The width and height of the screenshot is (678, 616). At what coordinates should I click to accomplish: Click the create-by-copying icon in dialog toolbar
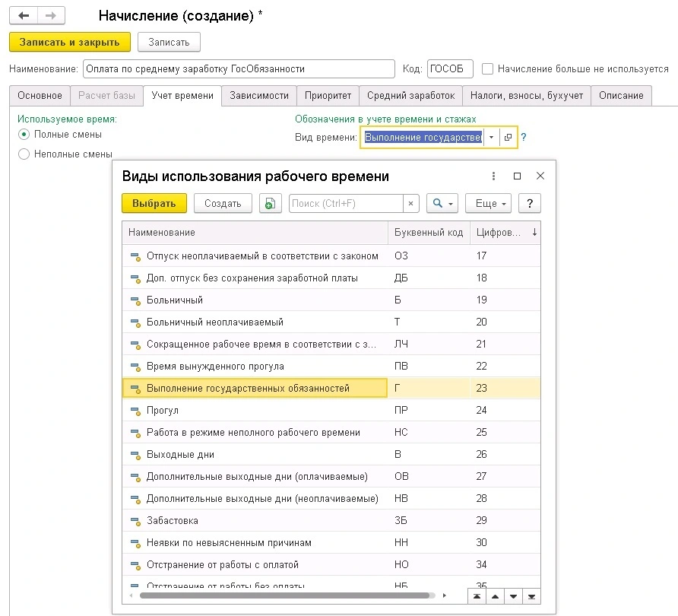tap(269, 203)
